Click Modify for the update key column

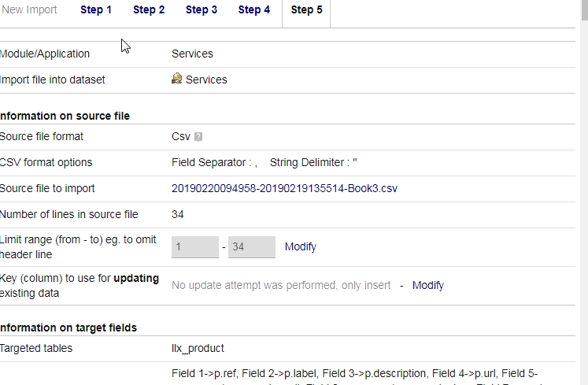point(428,285)
